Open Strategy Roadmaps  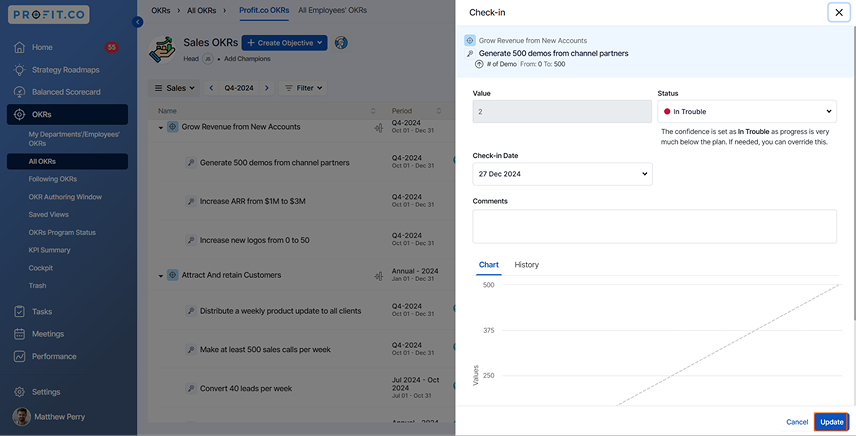pyautogui.click(x=65, y=70)
